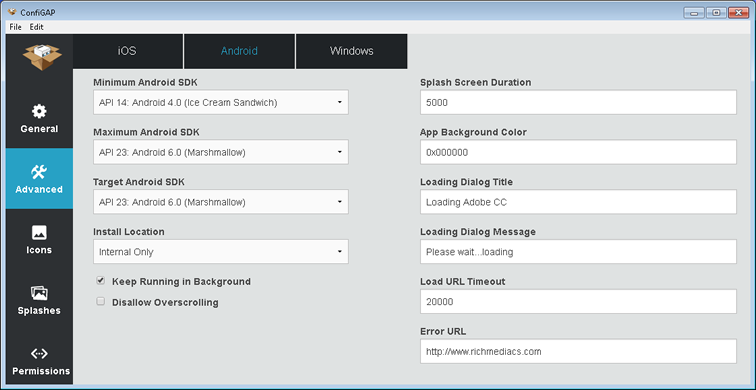Switch to the Windows tab

pos(351,51)
